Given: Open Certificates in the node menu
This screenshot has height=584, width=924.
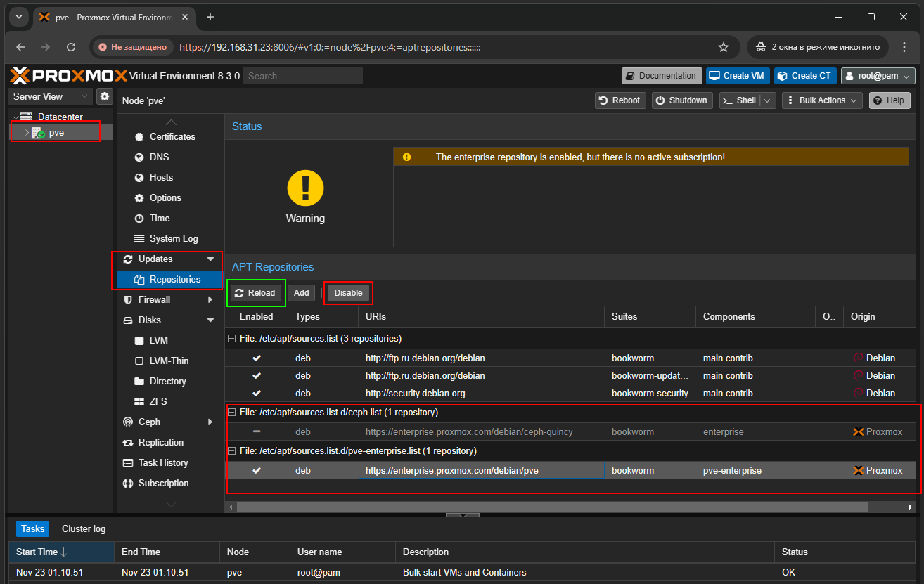Looking at the screenshot, I should click(172, 136).
